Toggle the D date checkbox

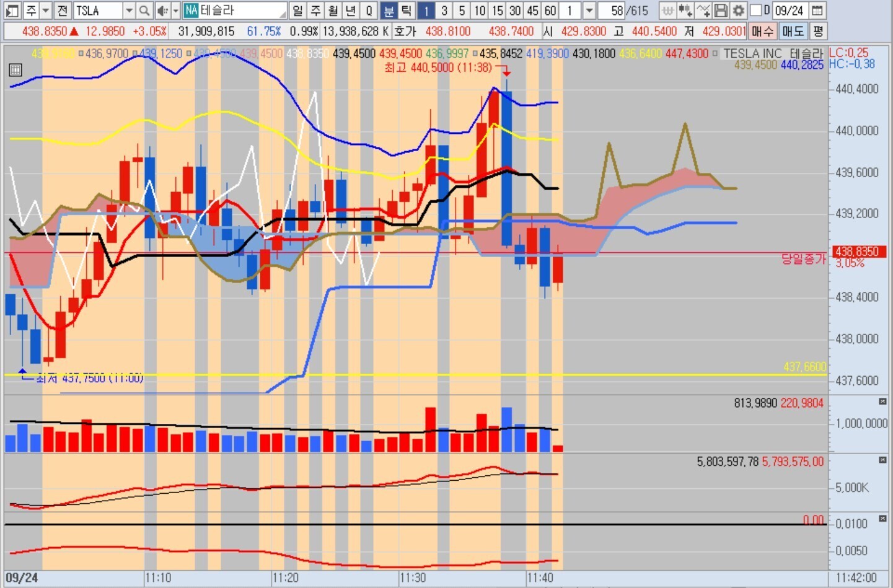coord(755,11)
